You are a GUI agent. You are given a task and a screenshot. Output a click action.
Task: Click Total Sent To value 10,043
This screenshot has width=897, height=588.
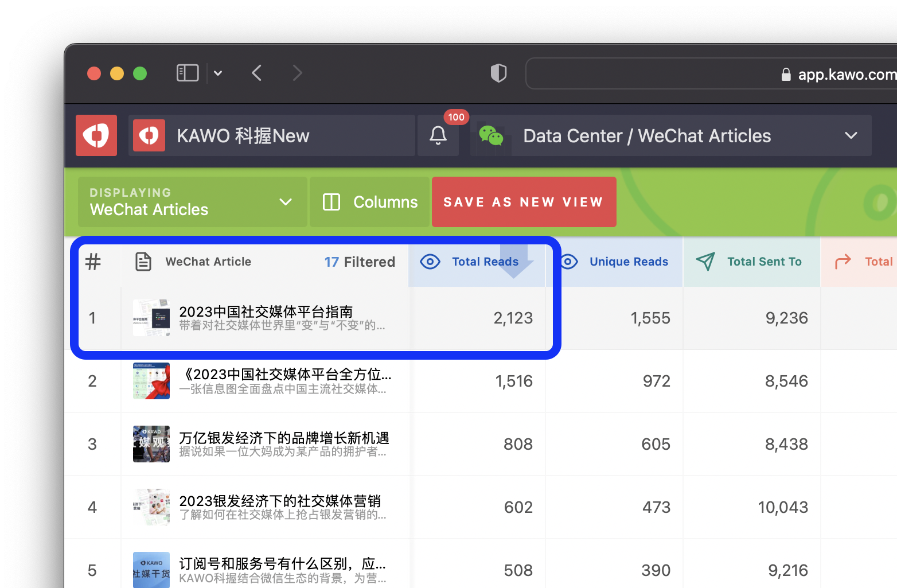(x=783, y=507)
